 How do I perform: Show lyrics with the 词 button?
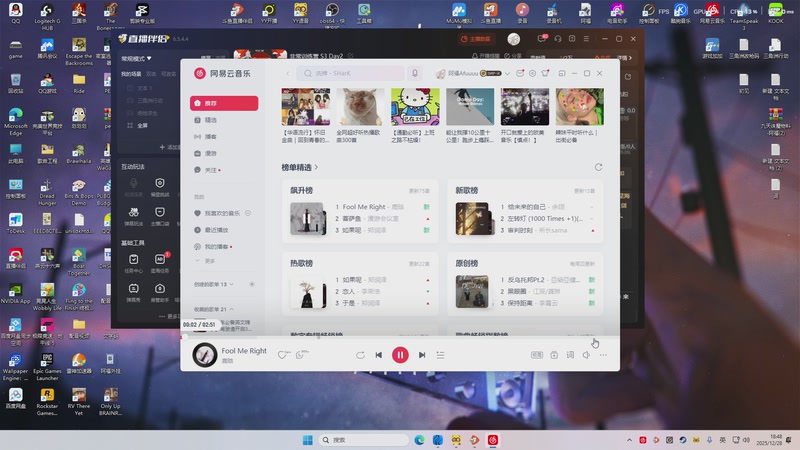(570, 355)
